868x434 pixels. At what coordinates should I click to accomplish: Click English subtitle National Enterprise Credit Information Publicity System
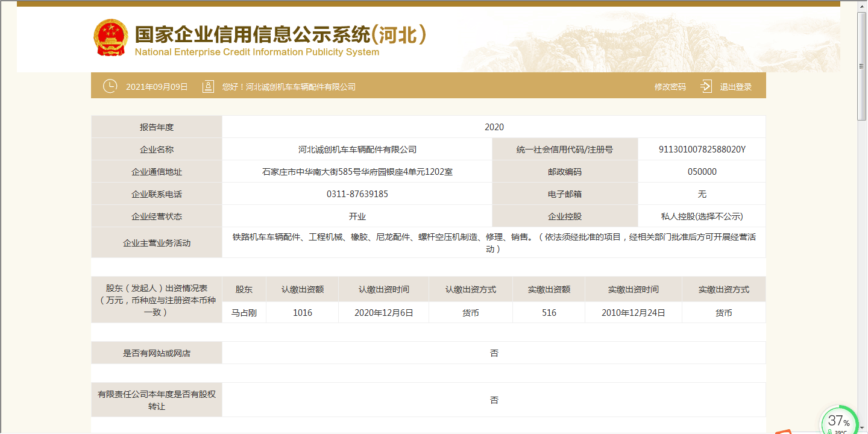click(x=257, y=52)
